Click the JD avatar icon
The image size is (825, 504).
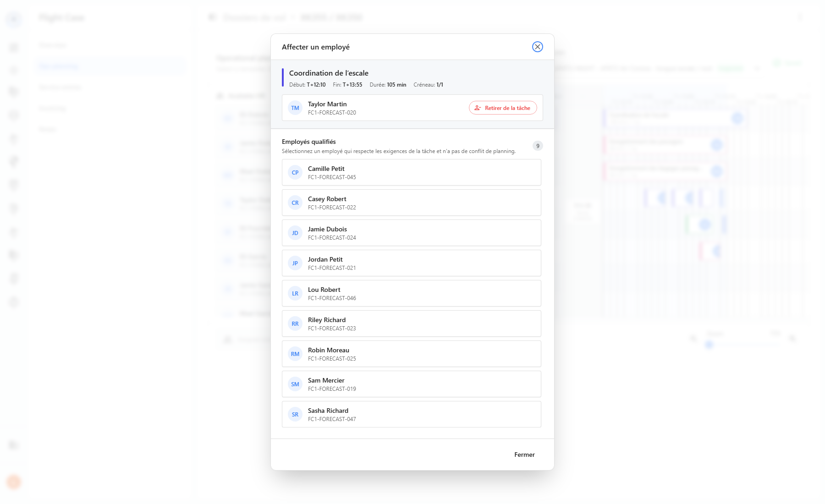[x=295, y=233]
